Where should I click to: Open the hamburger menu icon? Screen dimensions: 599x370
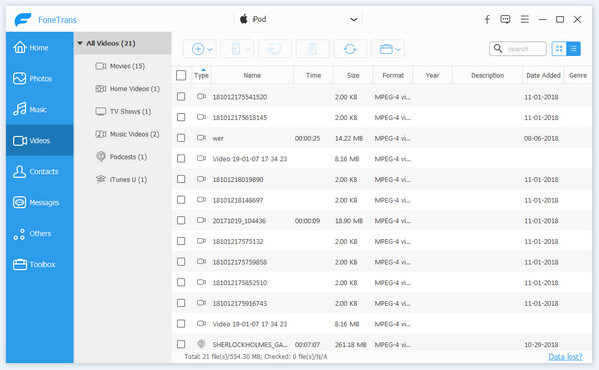click(x=525, y=19)
